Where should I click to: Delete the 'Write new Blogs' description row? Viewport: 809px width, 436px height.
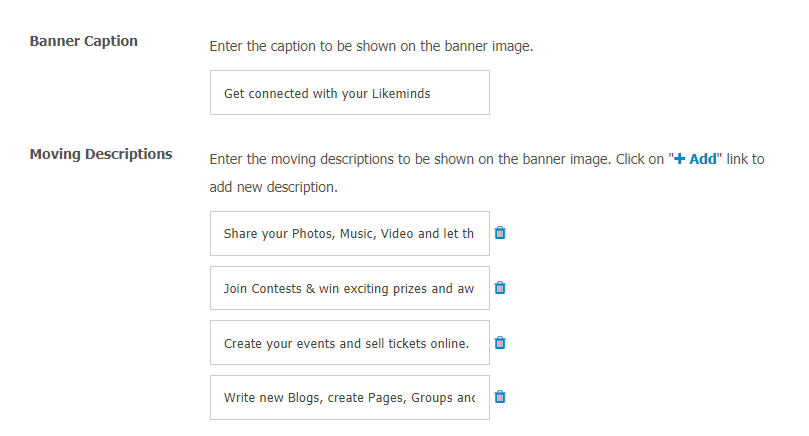(500, 397)
